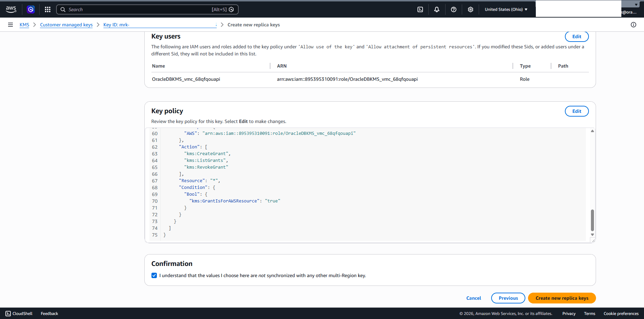Edit the Key policy

coord(576,111)
